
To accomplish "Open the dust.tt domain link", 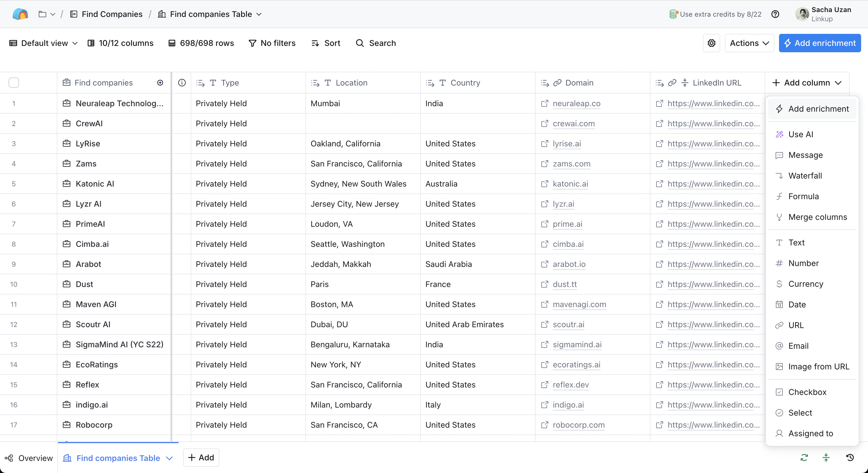I will [x=565, y=284].
